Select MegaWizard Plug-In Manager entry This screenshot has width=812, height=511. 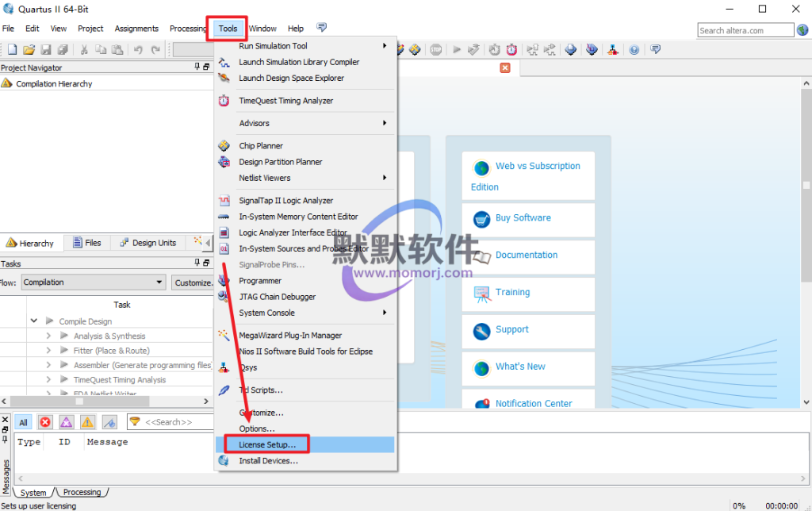tap(305, 336)
